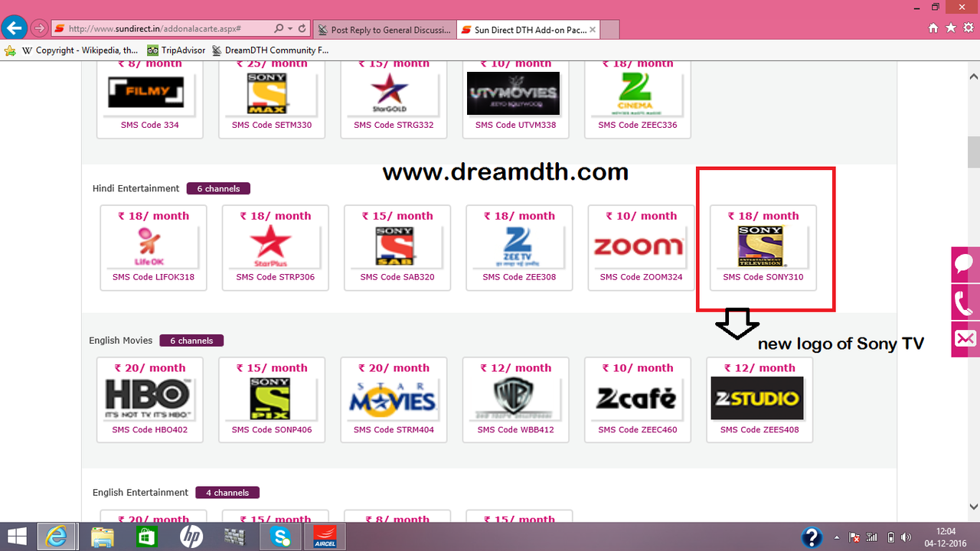This screenshot has height=551, width=980.
Task: Open the phone call side widget
Action: [x=965, y=302]
